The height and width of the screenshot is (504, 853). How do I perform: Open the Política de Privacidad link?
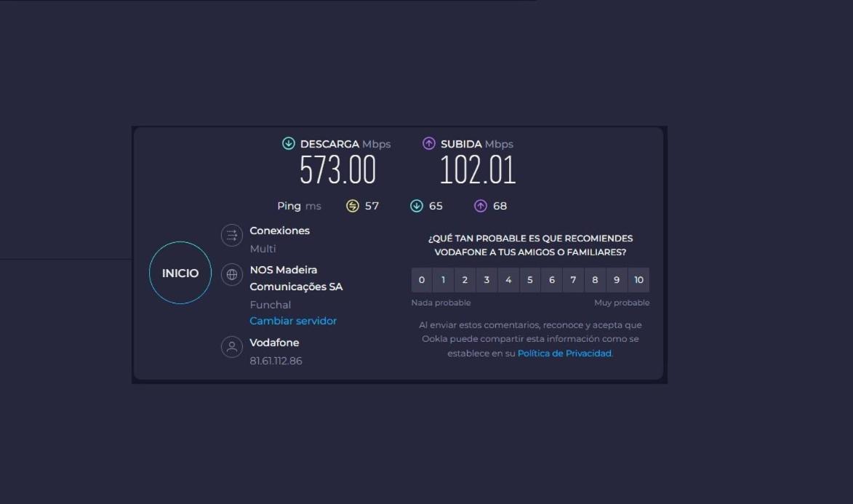564,353
